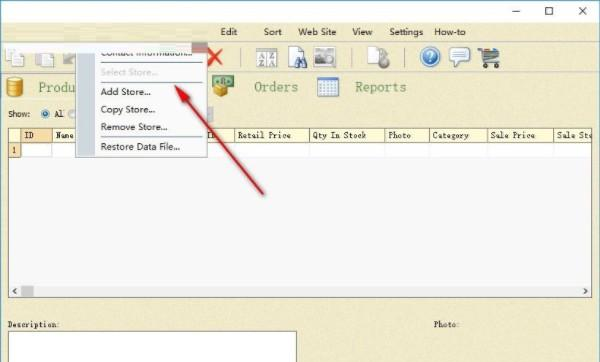Click the horizontal scrollbar right arrow
600x362 pixels.
[585, 291]
